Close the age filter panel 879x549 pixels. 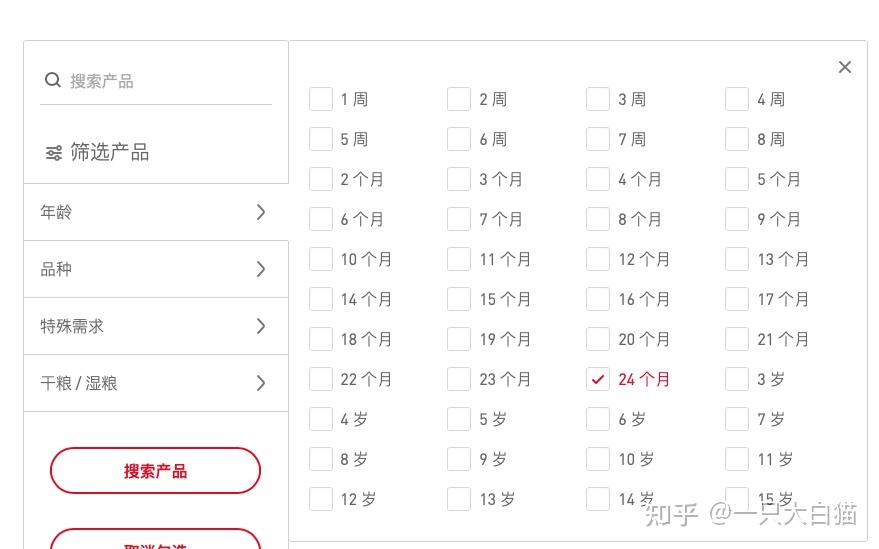845,67
